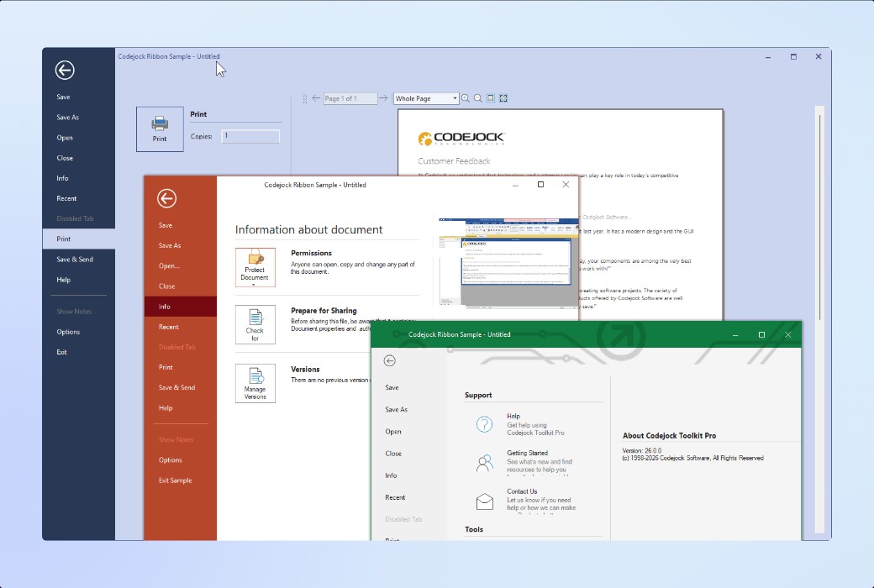Click the preview toolbar grip handle
The image size is (874, 588).
(x=304, y=98)
